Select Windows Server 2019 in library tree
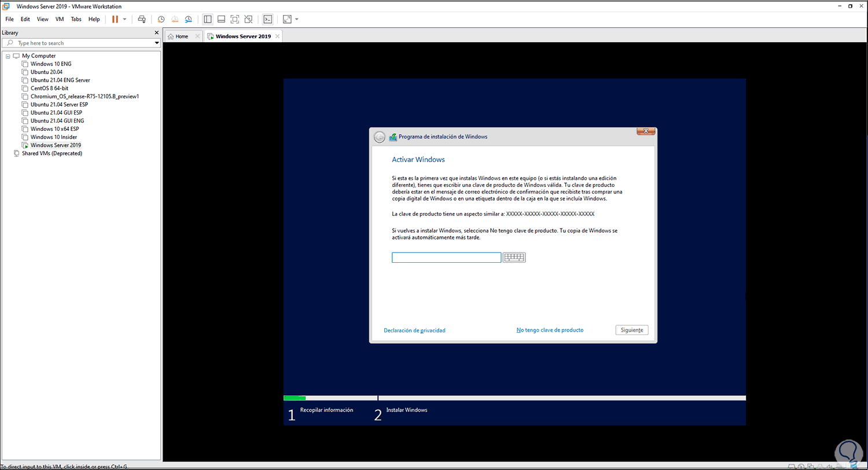Viewport: 868px width, 470px height. (56, 145)
